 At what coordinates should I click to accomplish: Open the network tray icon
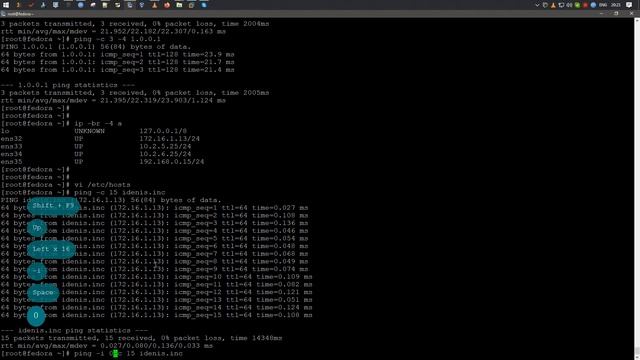point(561,5)
